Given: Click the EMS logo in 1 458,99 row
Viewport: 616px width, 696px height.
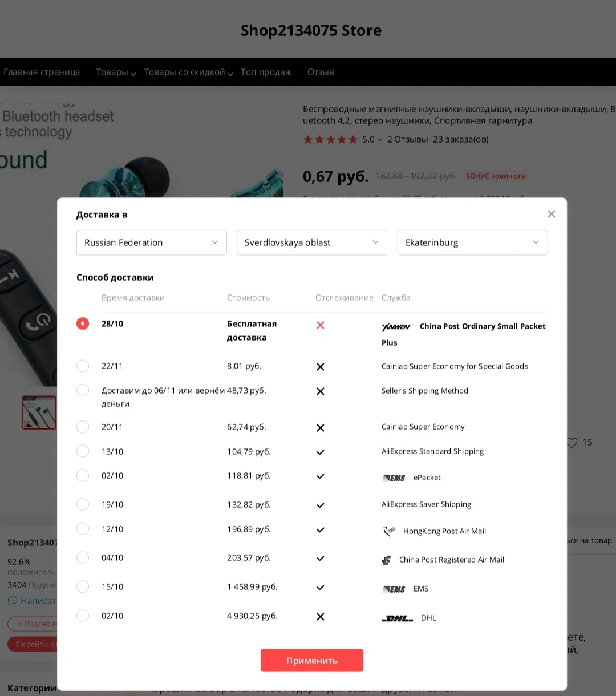Looking at the screenshot, I should click(394, 589).
